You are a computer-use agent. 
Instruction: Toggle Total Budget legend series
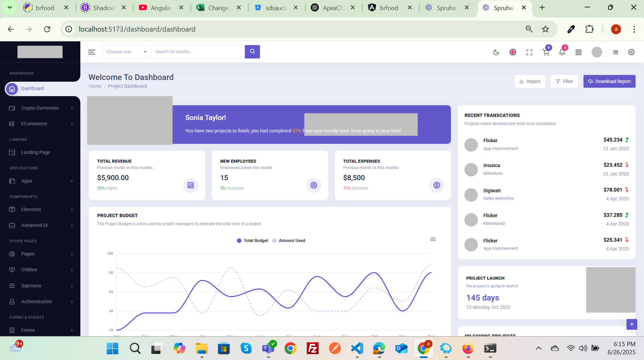click(253, 241)
